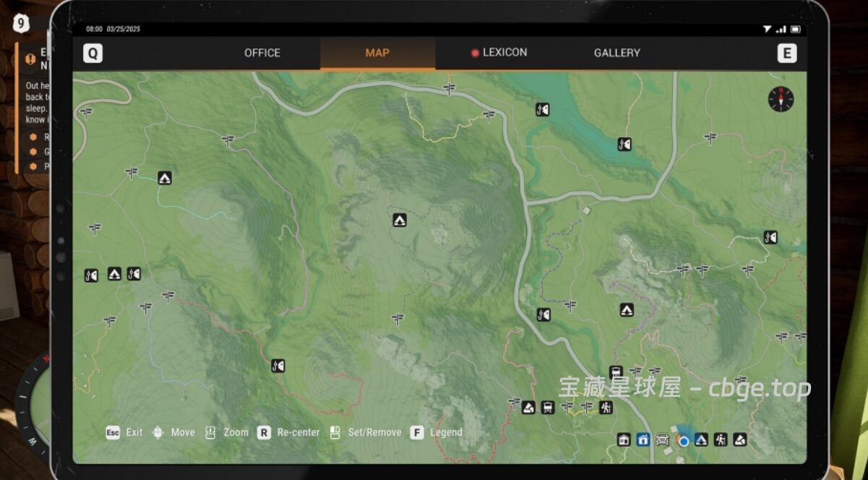Select the blue-highlighted tent icon
868x480 pixels.
(701, 440)
